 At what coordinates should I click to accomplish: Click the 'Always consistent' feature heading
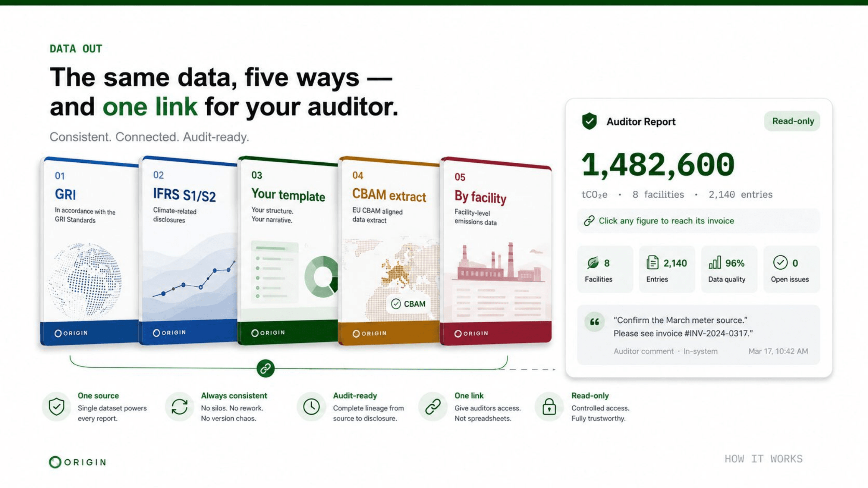point(234,396)
